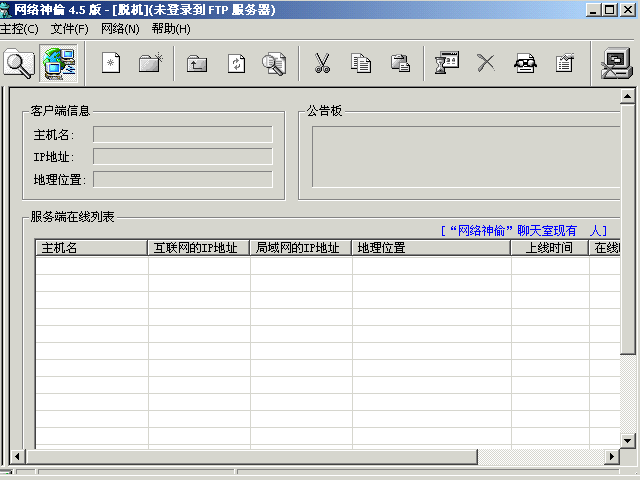Click the up-one-level folder icon
640x480 pixels.
click(197, 64)
